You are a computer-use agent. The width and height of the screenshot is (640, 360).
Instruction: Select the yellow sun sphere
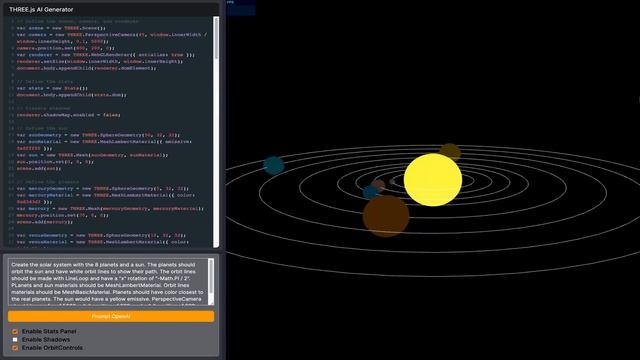coord(433,180)
